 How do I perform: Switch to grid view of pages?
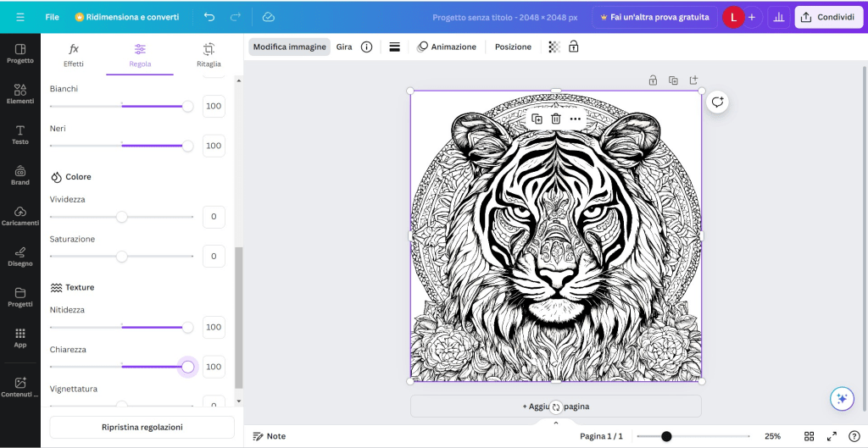click(x=810, y=436)
